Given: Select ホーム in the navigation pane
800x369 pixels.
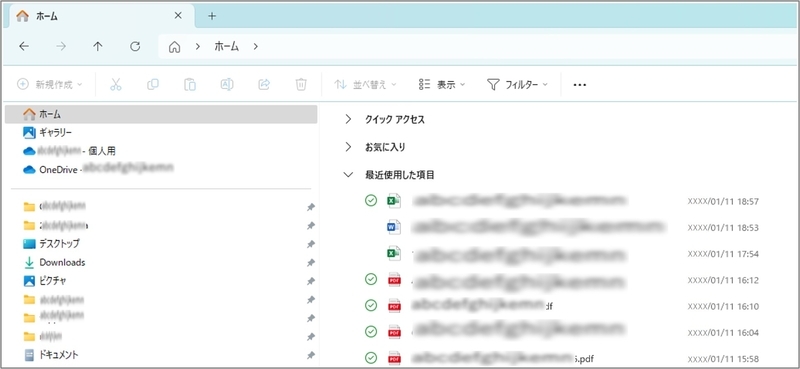Looking at the screenshot, I should coord(161,114).
